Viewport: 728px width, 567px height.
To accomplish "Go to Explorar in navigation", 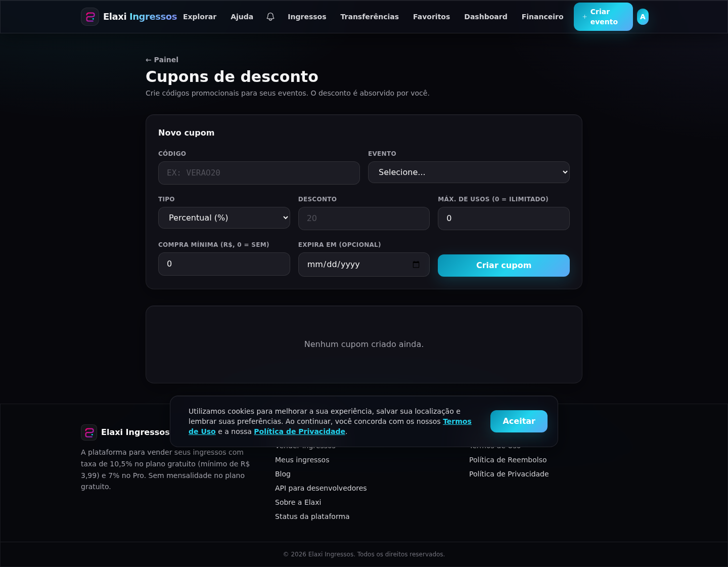I will click(200, 17).
